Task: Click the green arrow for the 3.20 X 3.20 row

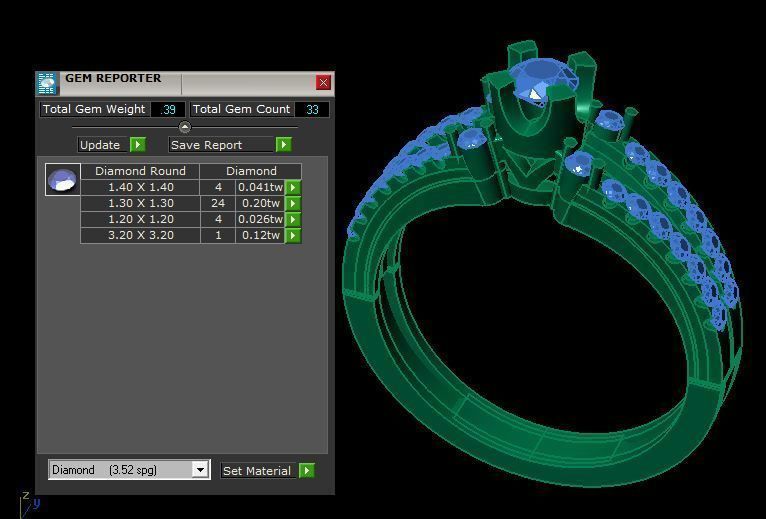Action: tap(293, 236)
